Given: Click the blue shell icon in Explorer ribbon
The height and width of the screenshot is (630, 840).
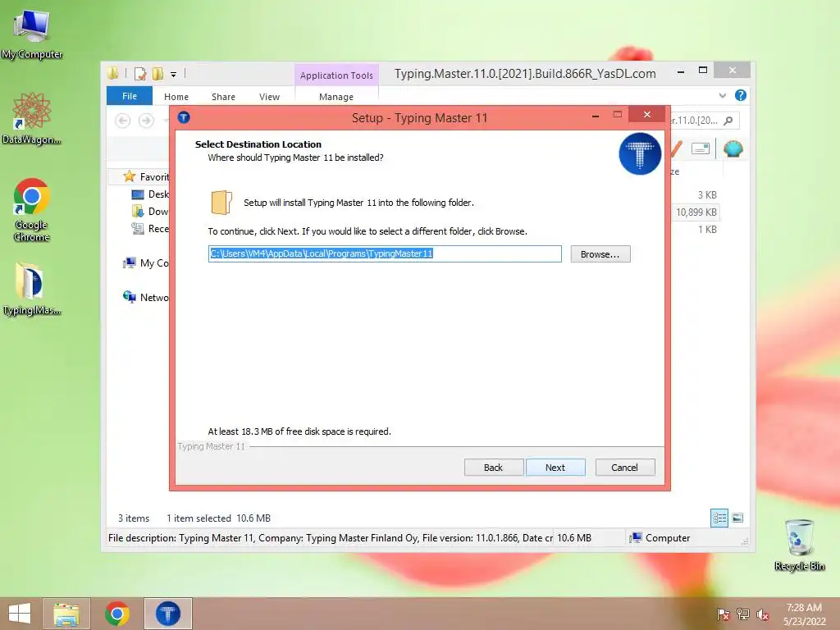Looking at the screenshot, I should point(733,148).
